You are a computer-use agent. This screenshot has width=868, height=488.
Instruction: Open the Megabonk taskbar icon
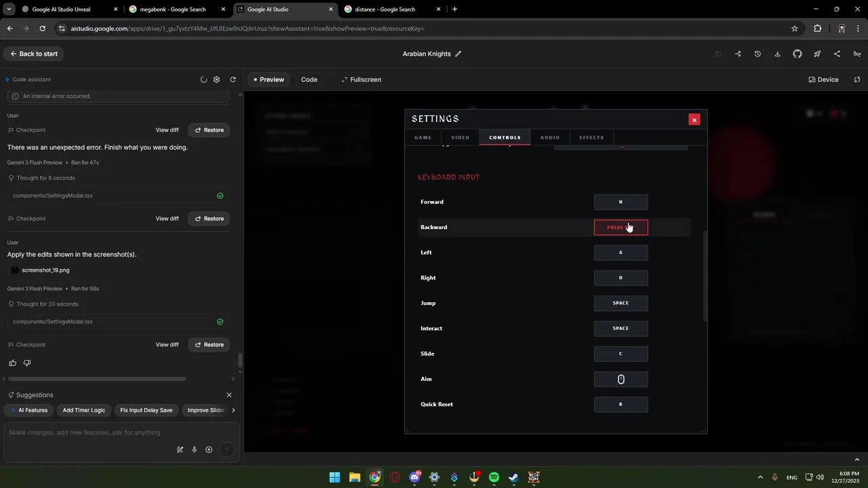534,477
